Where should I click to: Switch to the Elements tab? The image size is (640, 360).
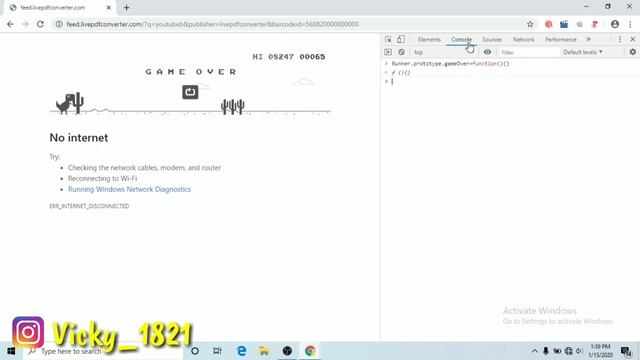point(429,40)
